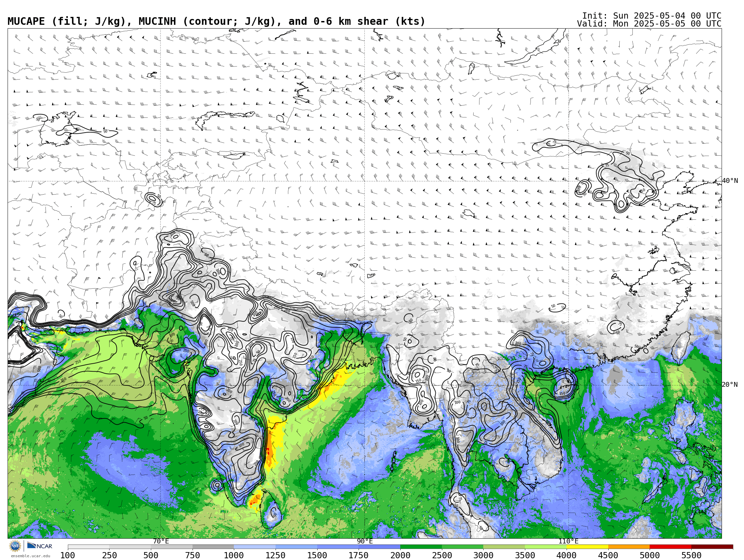Click the blue 1750–2000 color bar segment

[x=380, y=547]
